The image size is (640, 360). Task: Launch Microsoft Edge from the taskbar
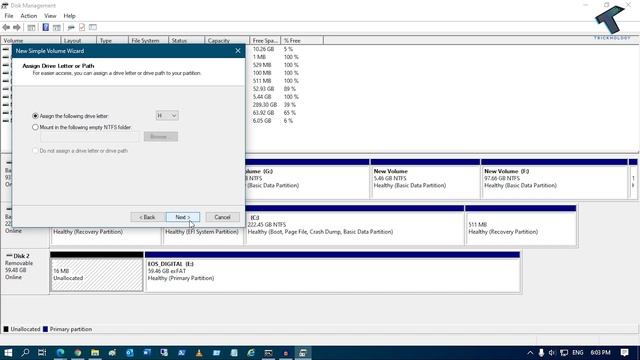tap(60, 353)
